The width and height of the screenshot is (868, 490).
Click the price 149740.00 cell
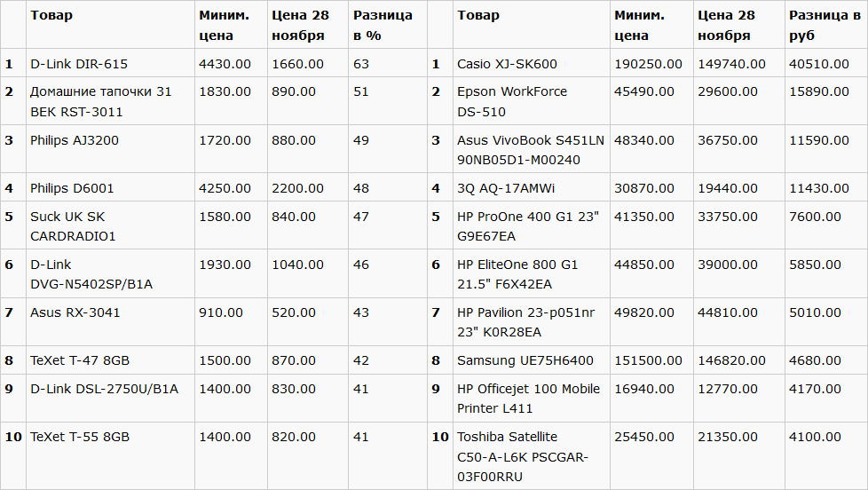tap(739, 62)
